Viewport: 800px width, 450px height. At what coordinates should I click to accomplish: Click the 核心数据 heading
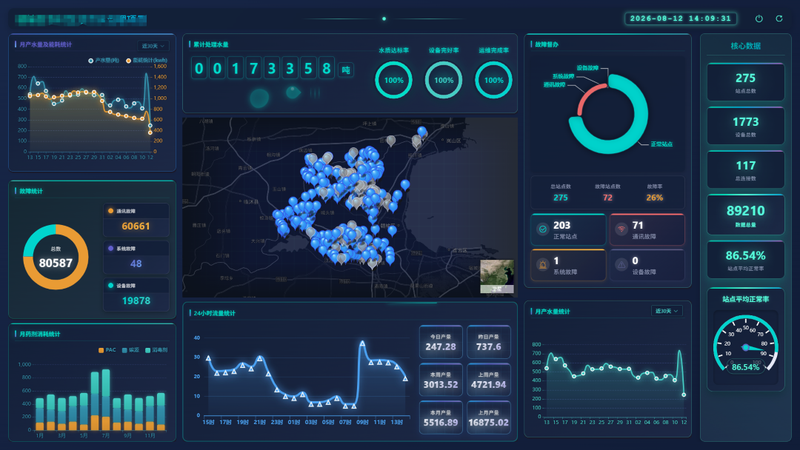[745, 46]
